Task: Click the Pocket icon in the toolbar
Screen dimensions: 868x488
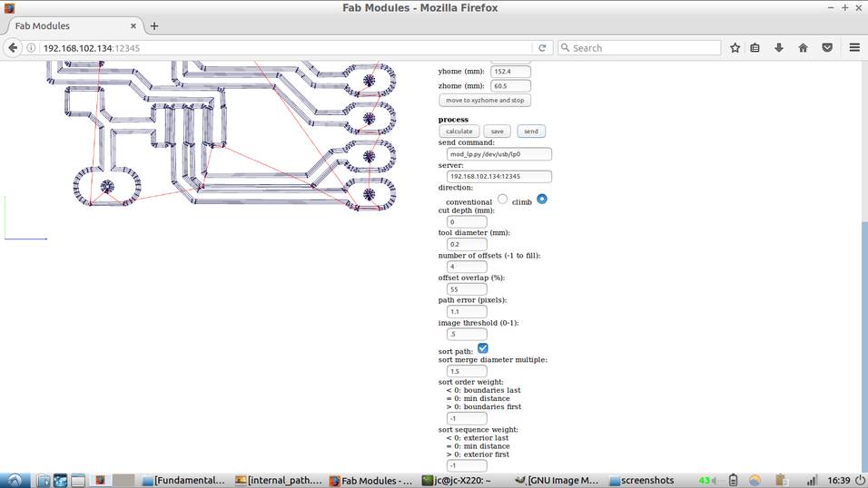Action: pyautogui.click(x=827, y=48)
